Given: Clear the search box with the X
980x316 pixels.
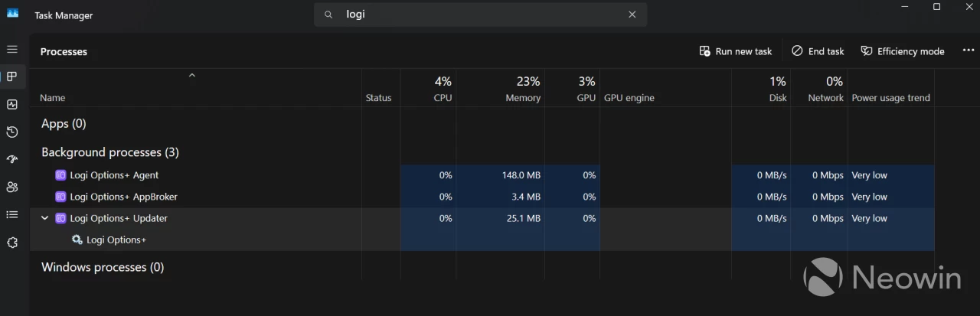Looking at the screenshot, I should point(632,15).
